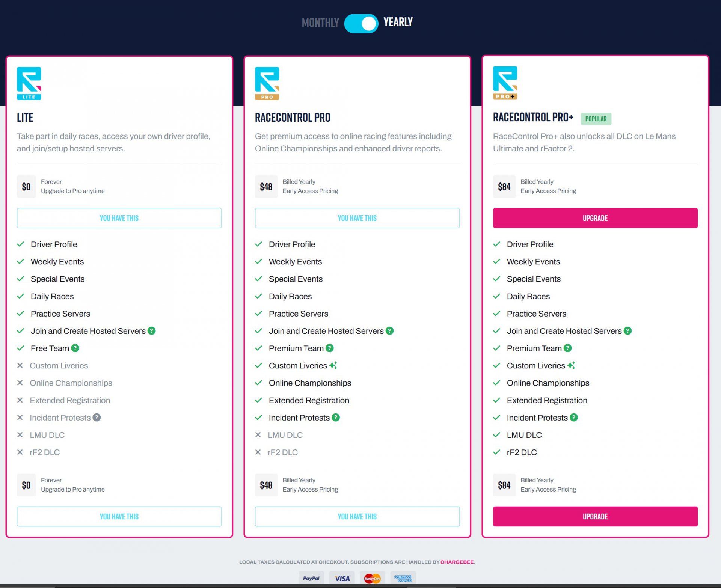Screen dimensions: 721x588
Task: Click 'Daily Races' in the Pro+ list
Action: pyautogui.click(x=528, y=296)
